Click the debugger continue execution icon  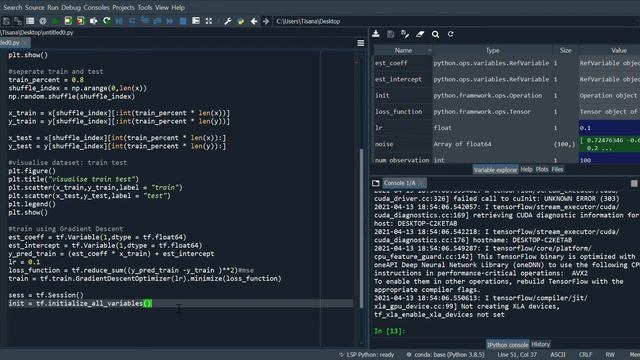170,21
